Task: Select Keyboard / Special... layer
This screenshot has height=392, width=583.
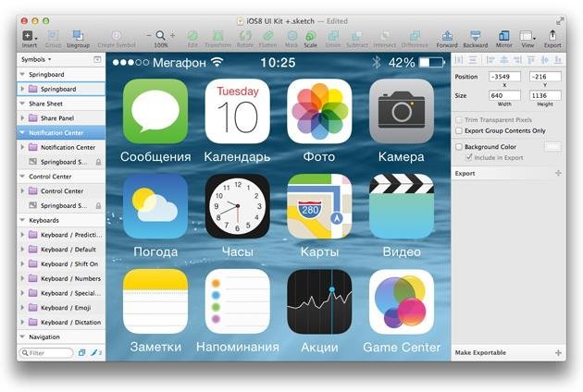Action: coord(61,293)
